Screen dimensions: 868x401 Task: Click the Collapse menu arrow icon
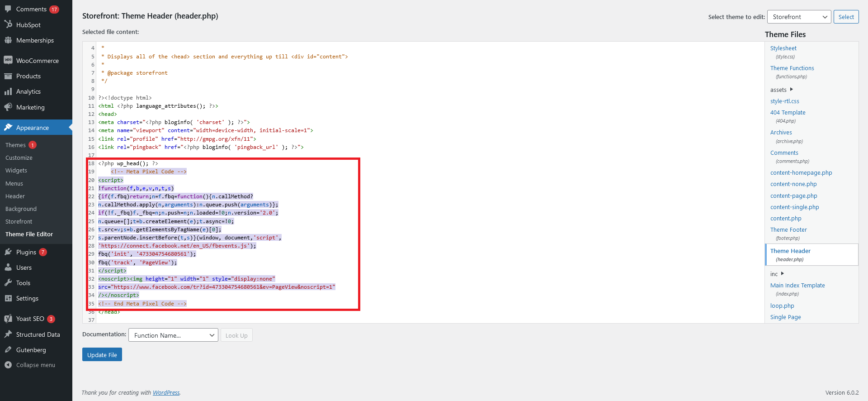[8, 365]
